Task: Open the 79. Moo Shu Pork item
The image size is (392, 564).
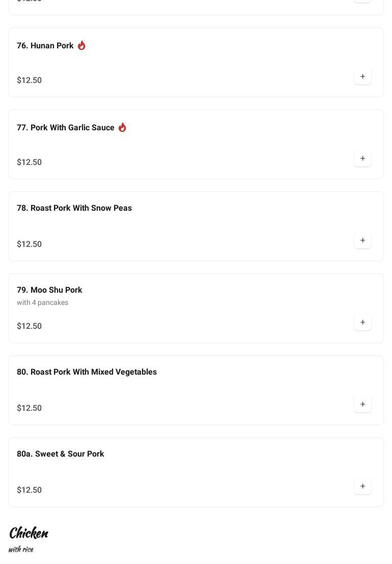Action: [x=49, y=290]
